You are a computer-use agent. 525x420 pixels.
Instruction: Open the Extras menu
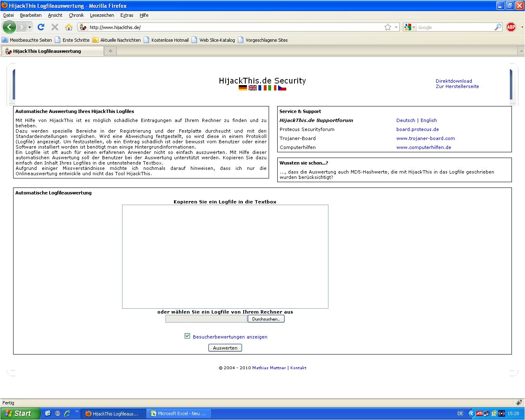click(x=127, y=15)
